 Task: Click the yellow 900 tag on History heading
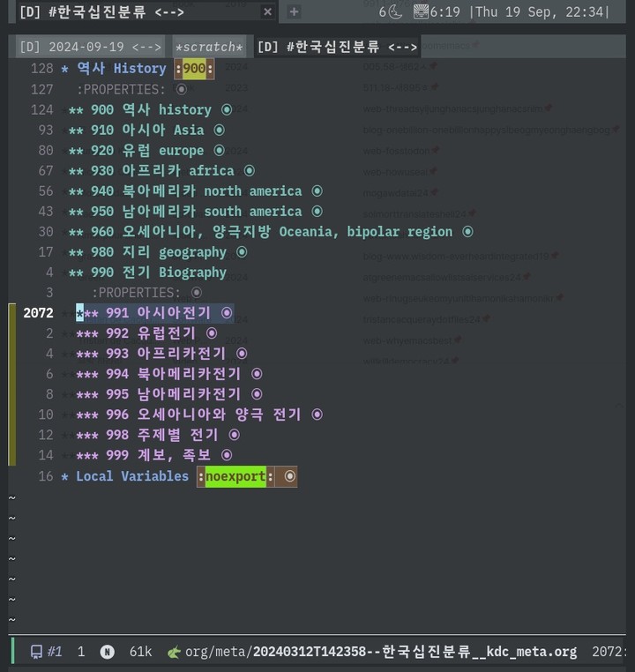click(x=194, y=69)
